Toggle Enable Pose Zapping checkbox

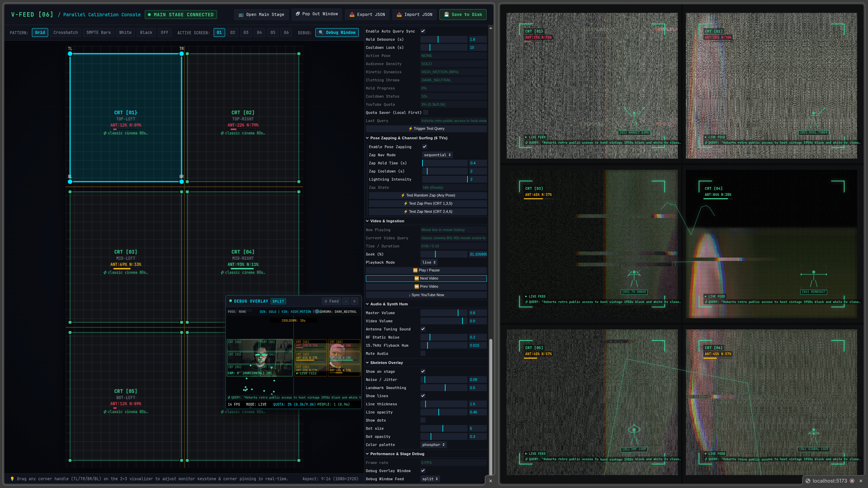tap(425, 147)
